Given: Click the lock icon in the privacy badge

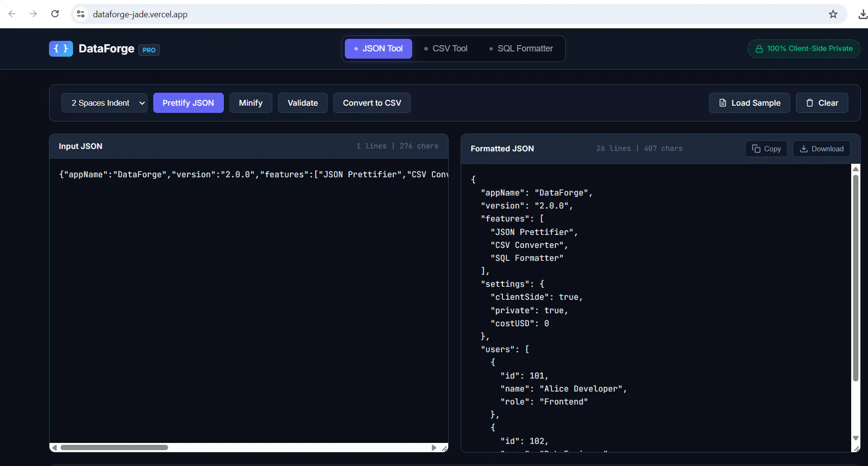Looking at the screenshot, I should click(x=759, y=49).
